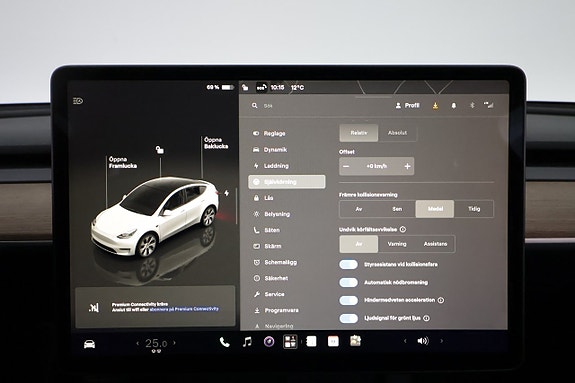Screen dimensions: 575x383
Task: Tap info icon beside Hindermedveten acceleration
Action: (x=441, y=300)
